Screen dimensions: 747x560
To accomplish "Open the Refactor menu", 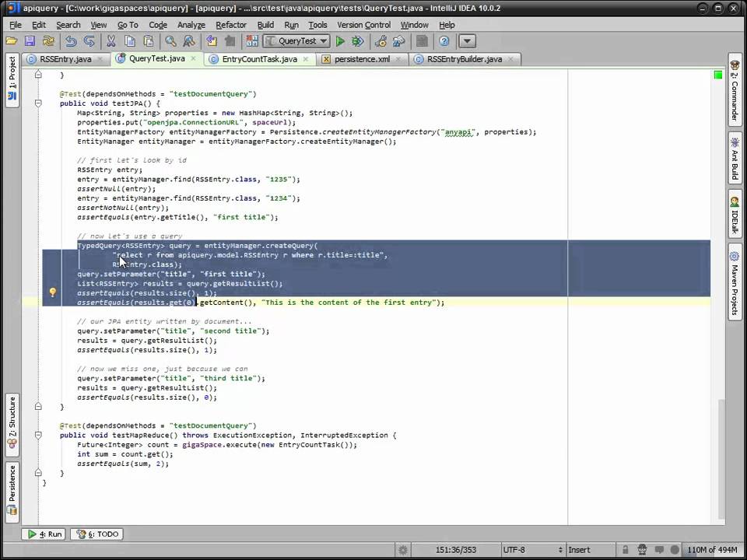I will coord(231,25).
